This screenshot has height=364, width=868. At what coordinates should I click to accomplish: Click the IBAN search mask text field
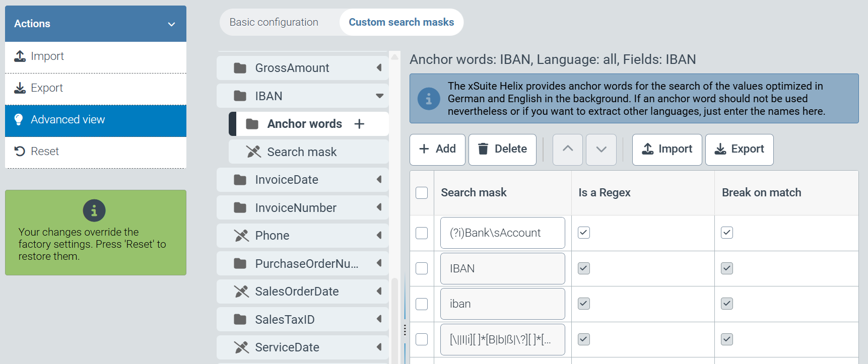pyautogui.click(x=502, y=268)
